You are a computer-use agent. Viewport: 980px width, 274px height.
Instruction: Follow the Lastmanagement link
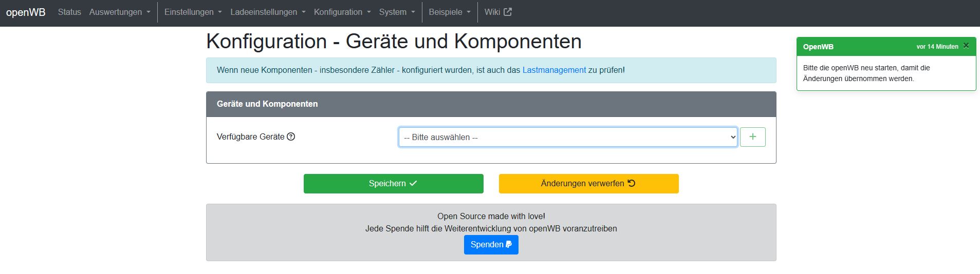(554, 70)
